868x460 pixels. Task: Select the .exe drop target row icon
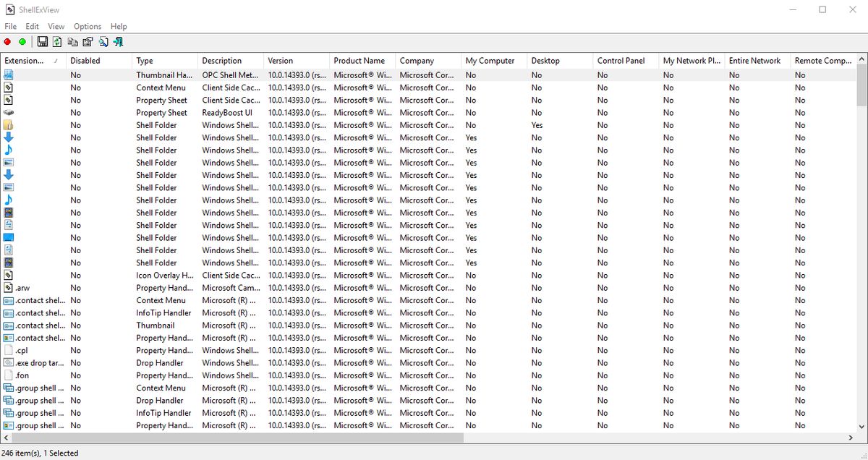pyautogui.click(x=9, y=363)
